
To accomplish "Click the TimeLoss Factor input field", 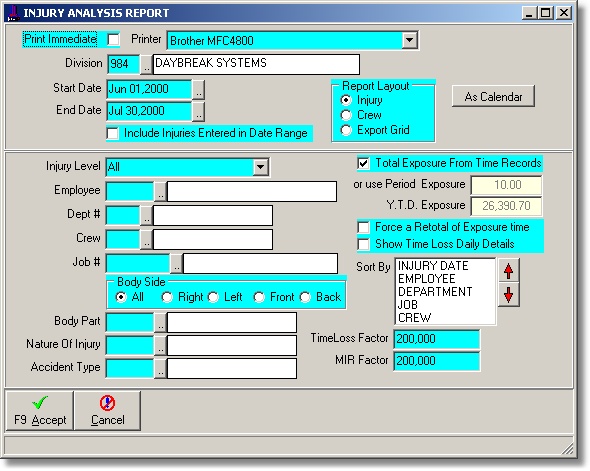I will click(x=436, y=339).
